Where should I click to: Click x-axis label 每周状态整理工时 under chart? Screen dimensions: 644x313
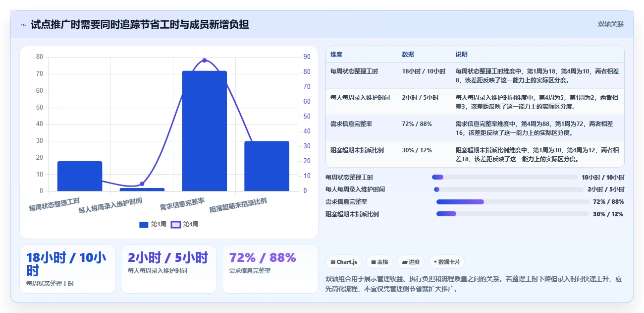[54, 205]
